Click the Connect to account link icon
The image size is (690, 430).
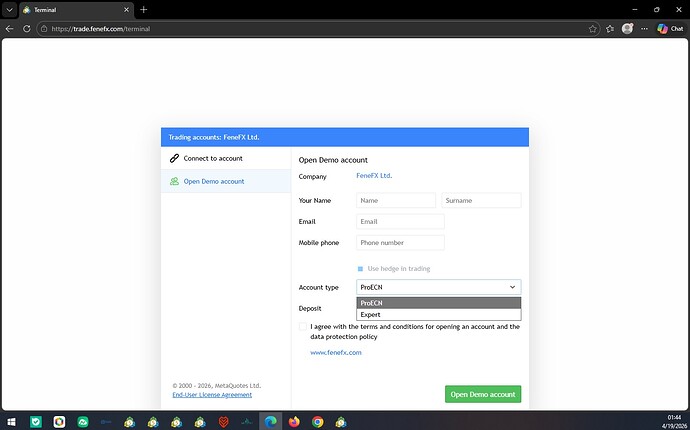click(x=174, y=158)
